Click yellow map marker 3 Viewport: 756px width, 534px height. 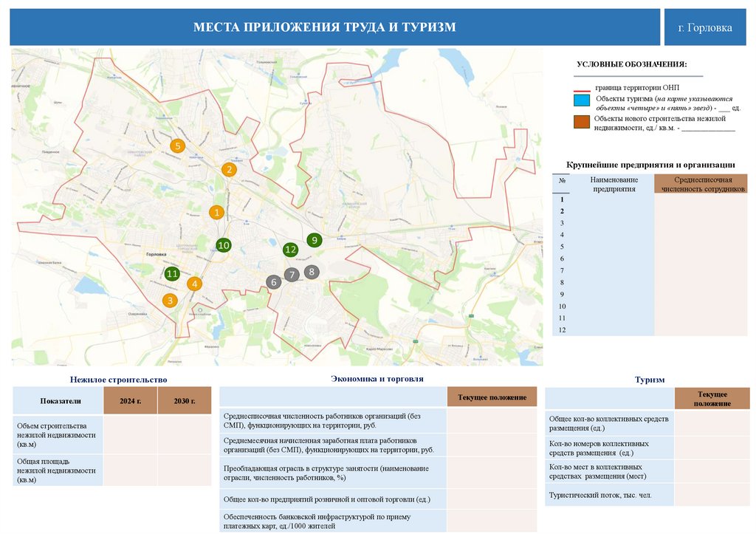[169, 300]
